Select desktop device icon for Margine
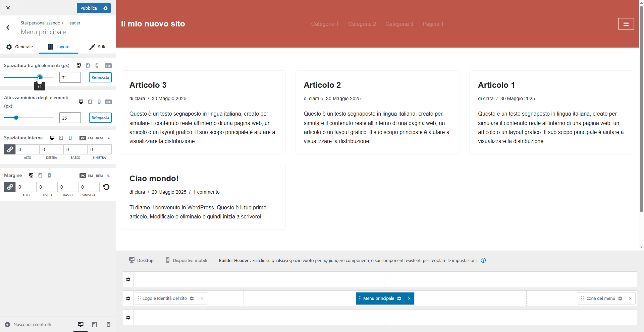644x332 pixels. click(x=31, y=176)
